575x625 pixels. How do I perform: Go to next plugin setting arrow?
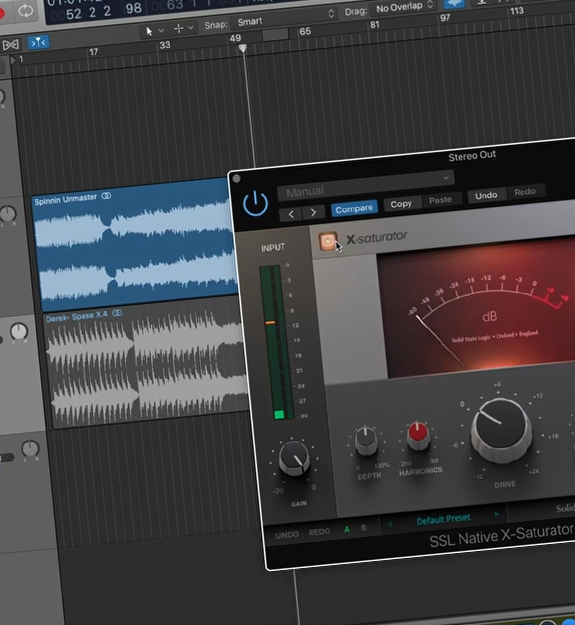313,212
